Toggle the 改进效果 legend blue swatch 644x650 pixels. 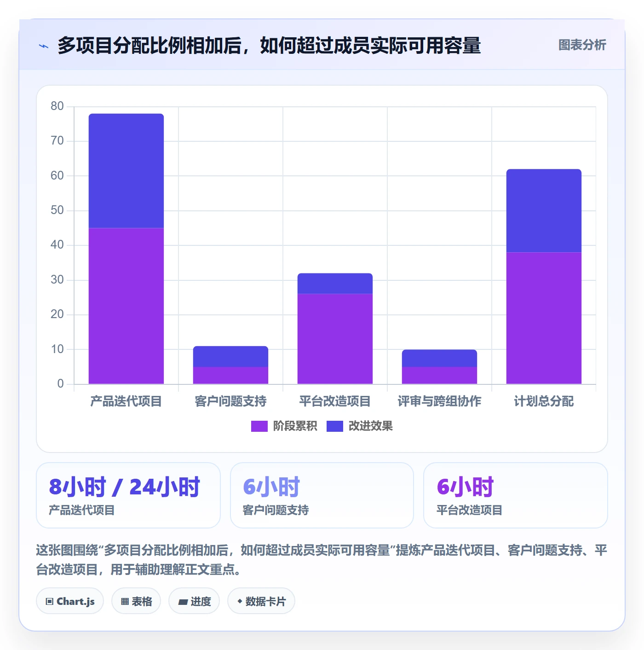point(334,426)
